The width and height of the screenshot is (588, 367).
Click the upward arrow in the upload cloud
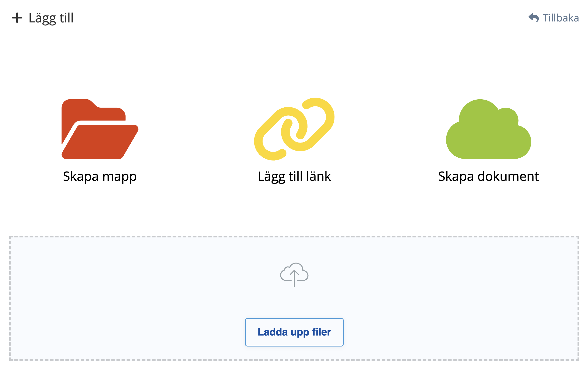tap(294, 278)
